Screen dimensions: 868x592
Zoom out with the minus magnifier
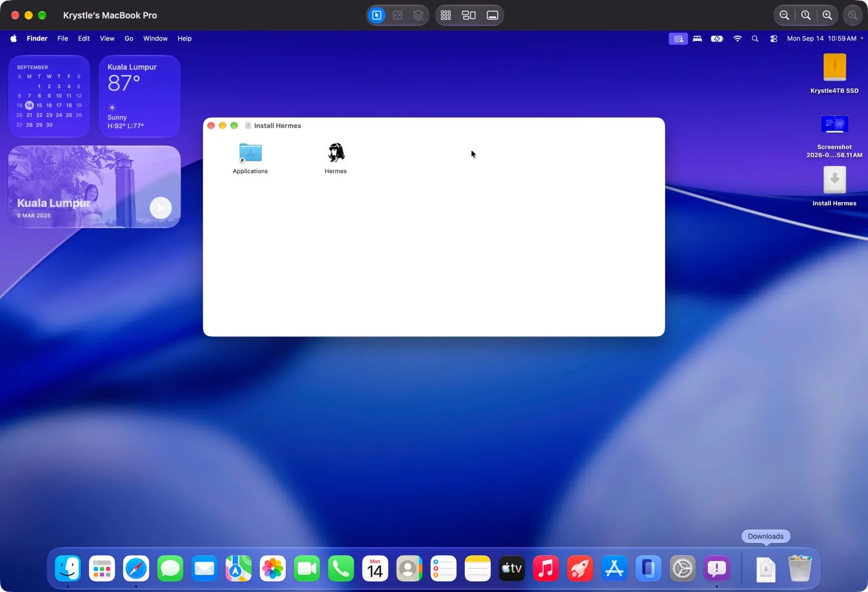784,15
